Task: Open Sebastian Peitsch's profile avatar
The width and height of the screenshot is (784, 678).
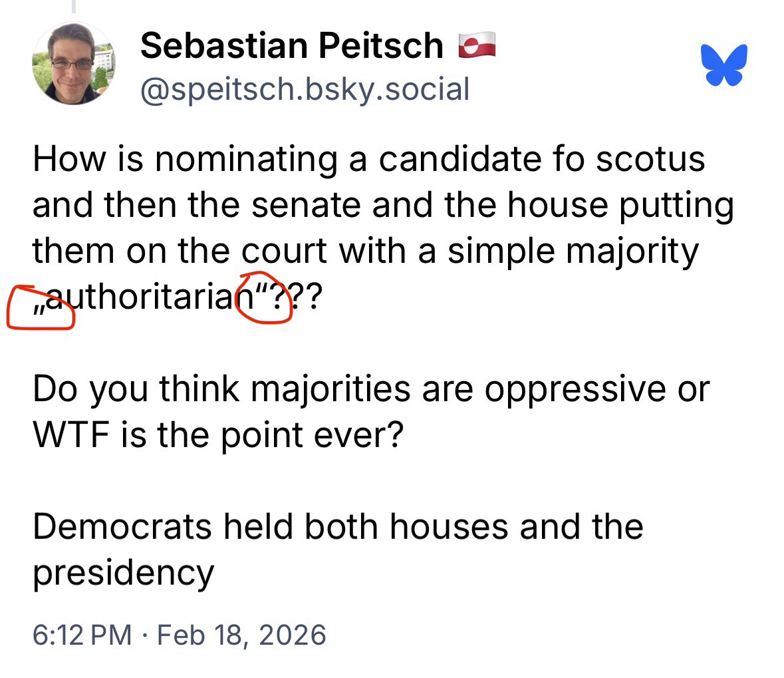Action: tap(74, 65)
